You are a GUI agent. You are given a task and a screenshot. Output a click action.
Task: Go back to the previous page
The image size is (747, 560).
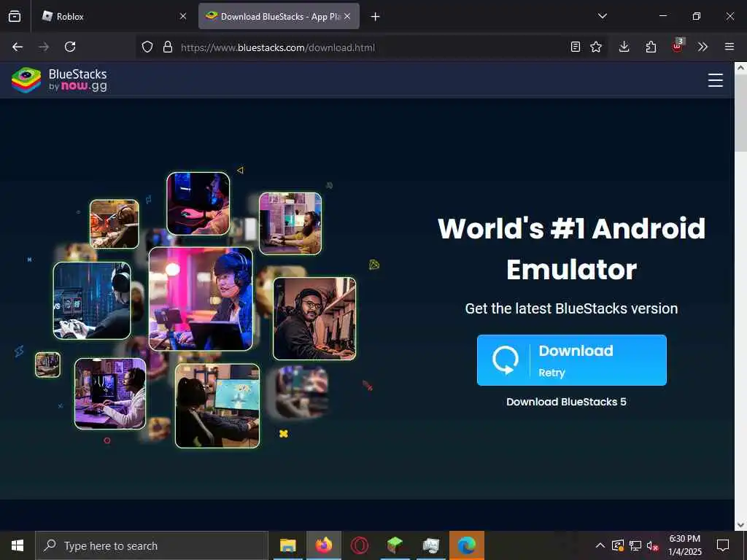point(18,47)
